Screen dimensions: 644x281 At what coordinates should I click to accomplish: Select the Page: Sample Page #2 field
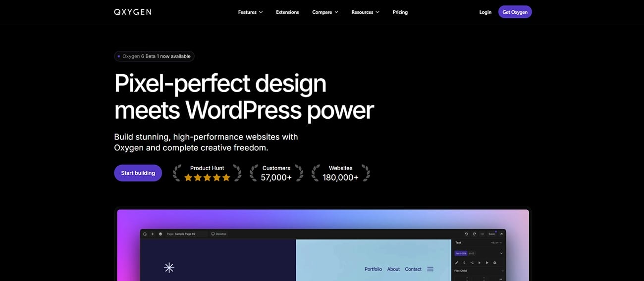click(186, 234)
